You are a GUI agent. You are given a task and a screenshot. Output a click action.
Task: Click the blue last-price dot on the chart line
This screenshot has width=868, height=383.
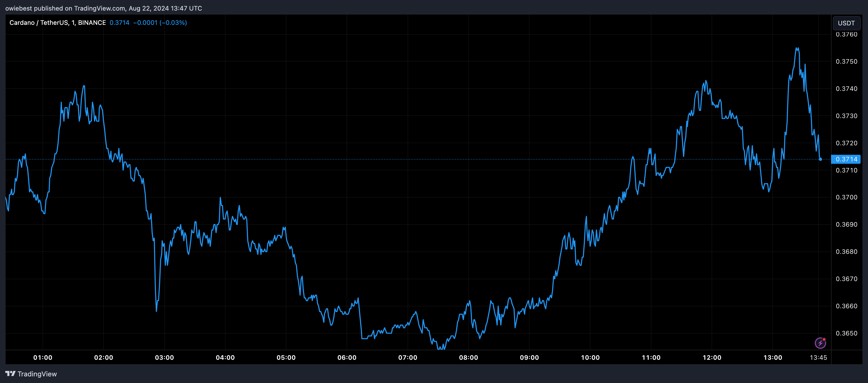(x=820, y=159)
